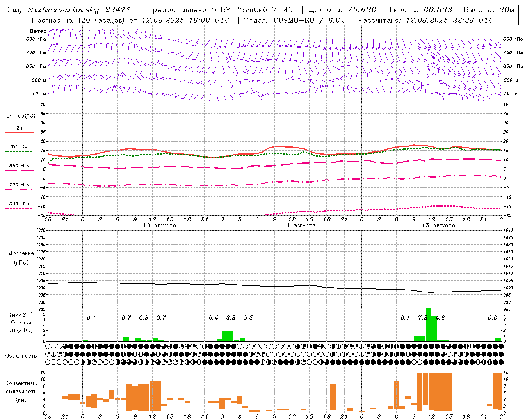Click the Давление panel label

point(21,253)
